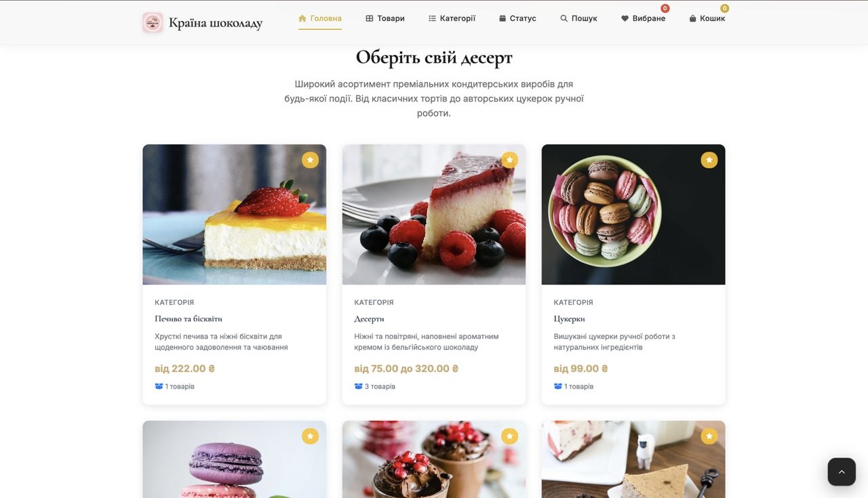
Task: Click star badge on chocolate mousse card
Action: coord(509,436)
